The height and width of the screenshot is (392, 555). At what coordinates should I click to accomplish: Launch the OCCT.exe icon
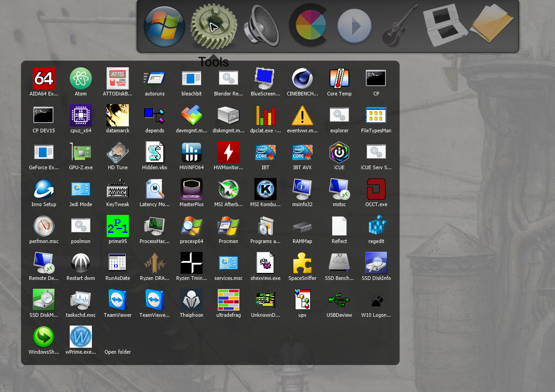click(376, 189)
